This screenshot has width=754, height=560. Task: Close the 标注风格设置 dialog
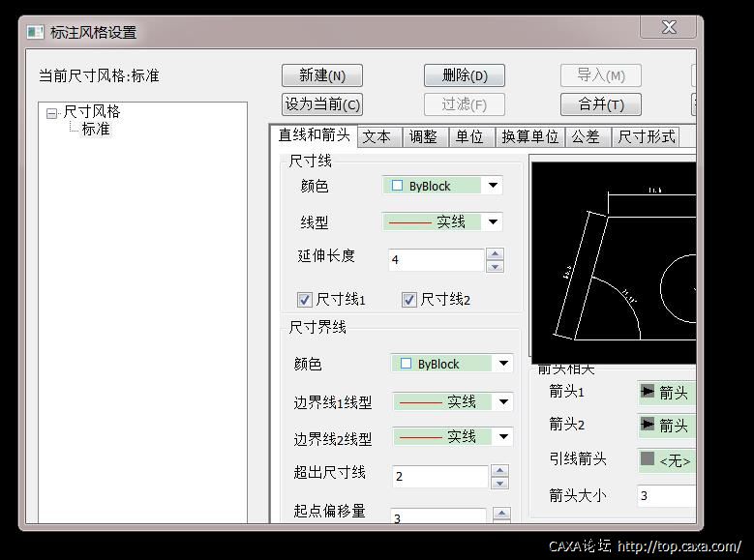669,27
